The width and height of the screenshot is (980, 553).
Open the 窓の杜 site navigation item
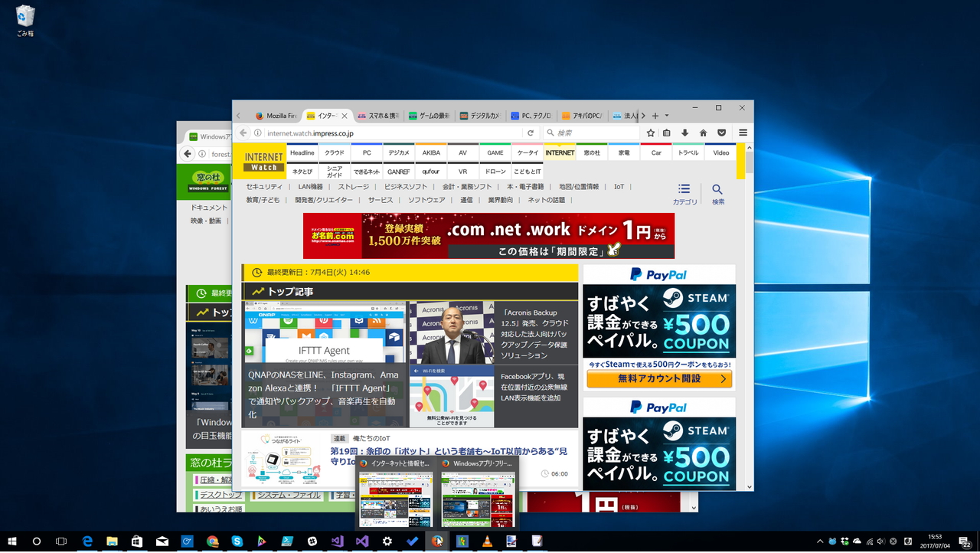pyautogui.click(x=592, y=152)
